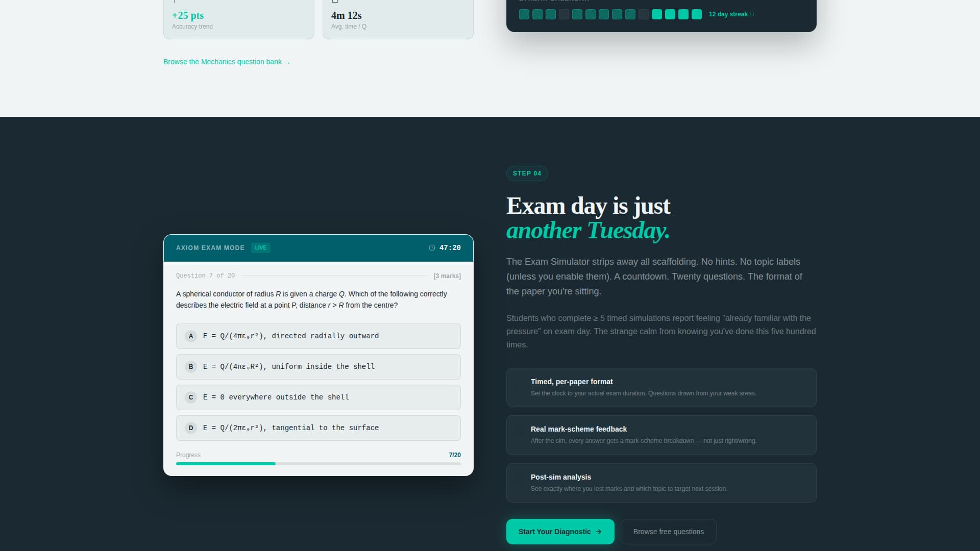Click the Accuracy trend caption
Viewport: 980px width, 551px height.
[192, 27]
